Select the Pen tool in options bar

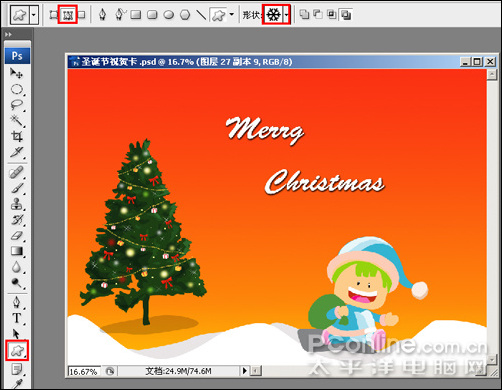click(x=103, y=15)
